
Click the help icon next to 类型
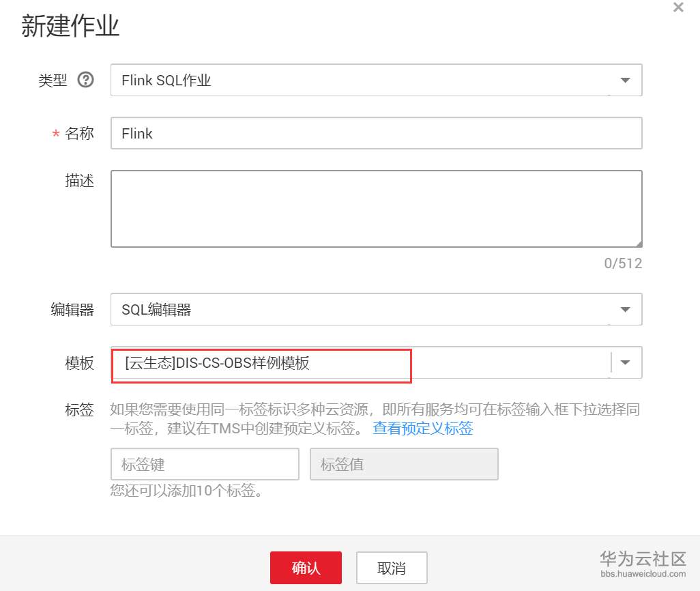[x=85, y=80]
